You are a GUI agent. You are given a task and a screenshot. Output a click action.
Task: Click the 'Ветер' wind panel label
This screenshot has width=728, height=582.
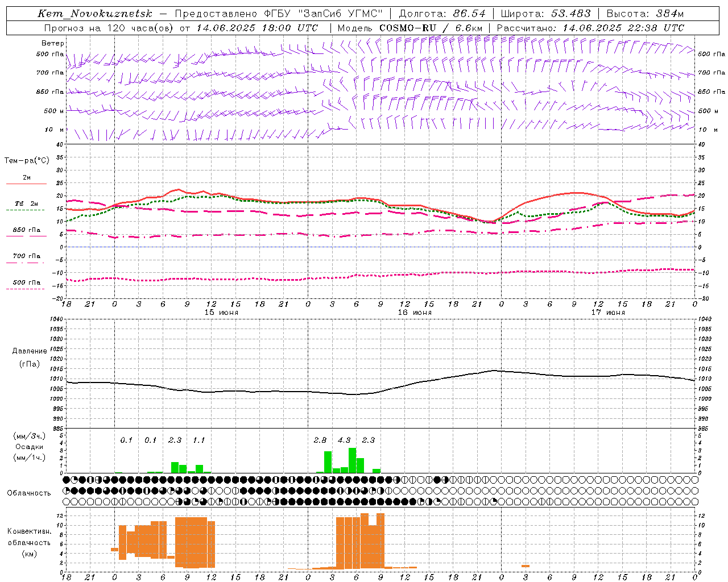click(53, 43)
